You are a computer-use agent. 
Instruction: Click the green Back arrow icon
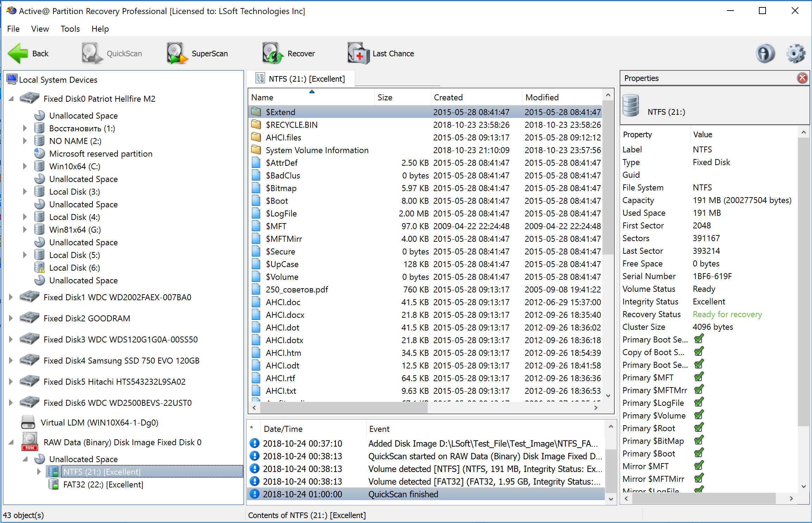click(x=18, y=53)
